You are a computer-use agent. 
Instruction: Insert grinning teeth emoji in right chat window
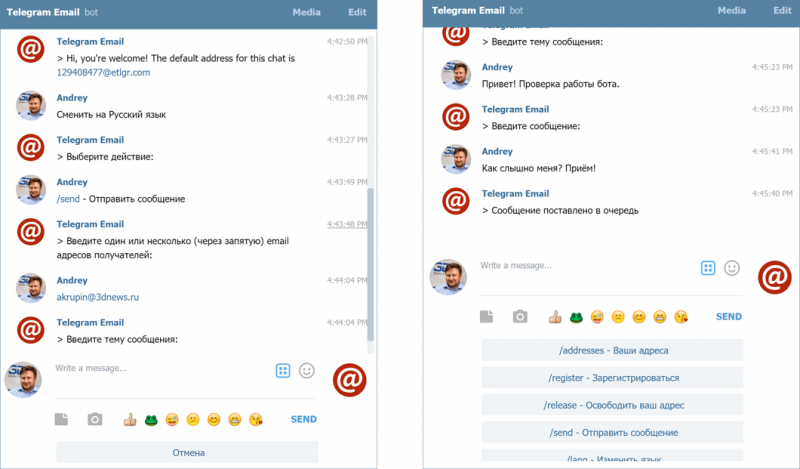point(660,317)
